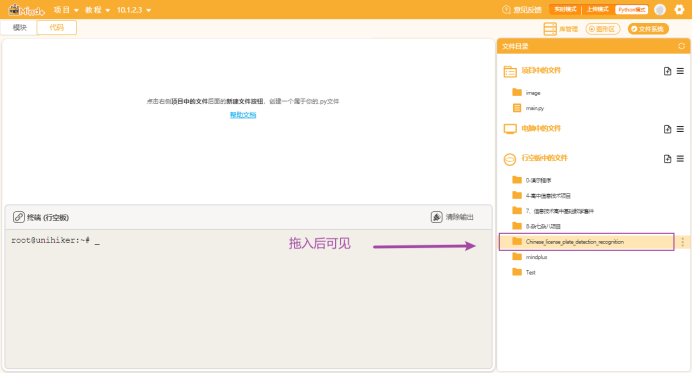Click the 文件目录 panel title
692x373 pixels.
coord(515,46)
